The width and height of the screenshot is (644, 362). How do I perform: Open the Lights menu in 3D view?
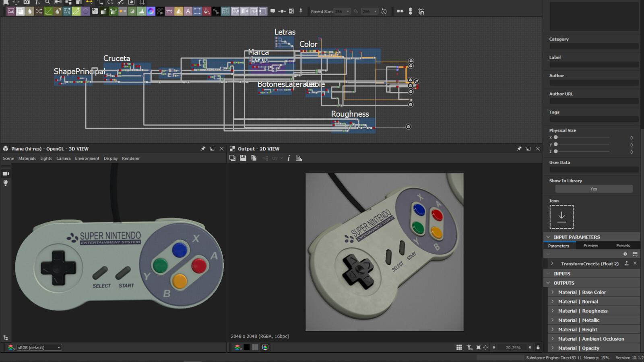click(46, 158)
